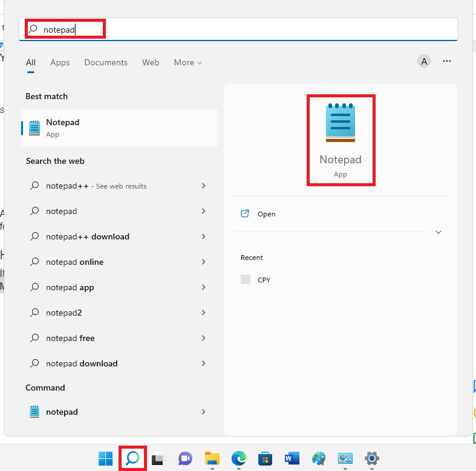
Task: Open the Chat app on taskbar
Action: tap(185, 458)
